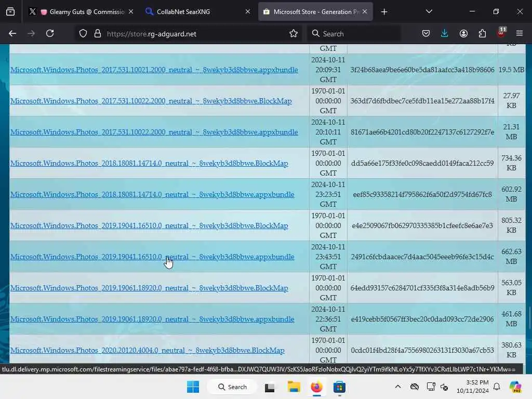Select hash e419cebb5f0567ff3bec20c0dad093cc72de2906
This screenshot has width=532, height=399.
pos(422,320)
